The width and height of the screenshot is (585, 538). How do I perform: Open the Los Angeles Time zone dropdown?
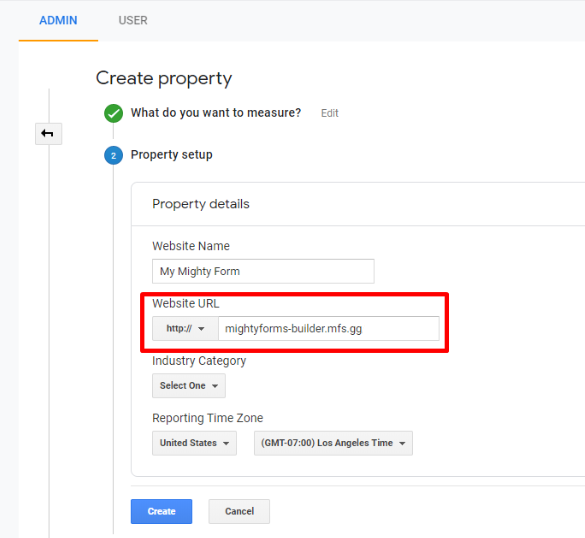tap(333, 443)
